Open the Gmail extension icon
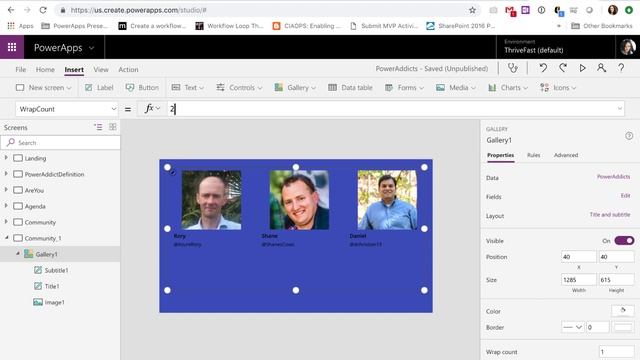Screen dimensions: 640x360 (x=510, y=11)
